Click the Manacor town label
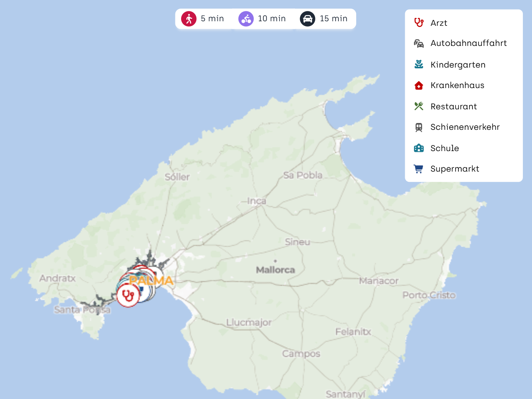Screen dimensions: 532x399 coord(379,281)
